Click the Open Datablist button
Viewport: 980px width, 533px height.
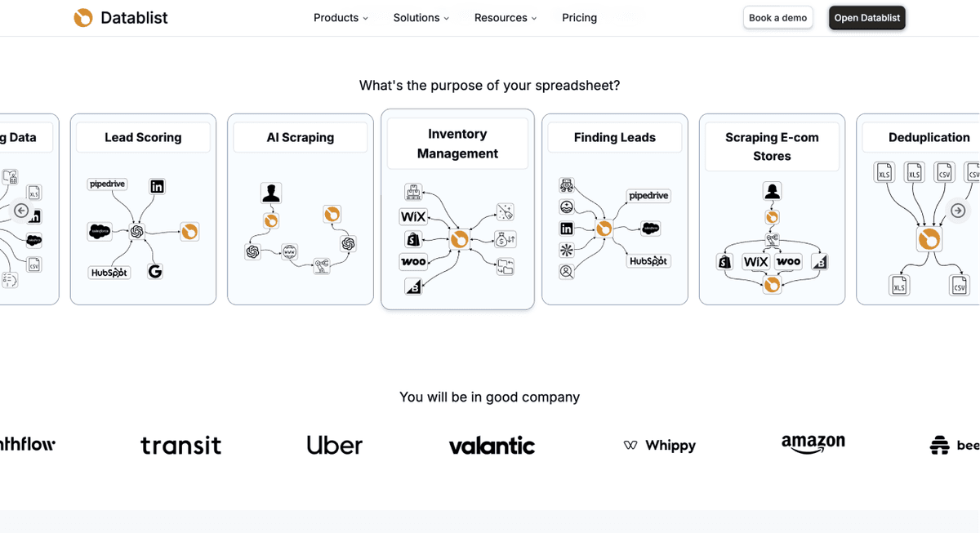[867, 18]
